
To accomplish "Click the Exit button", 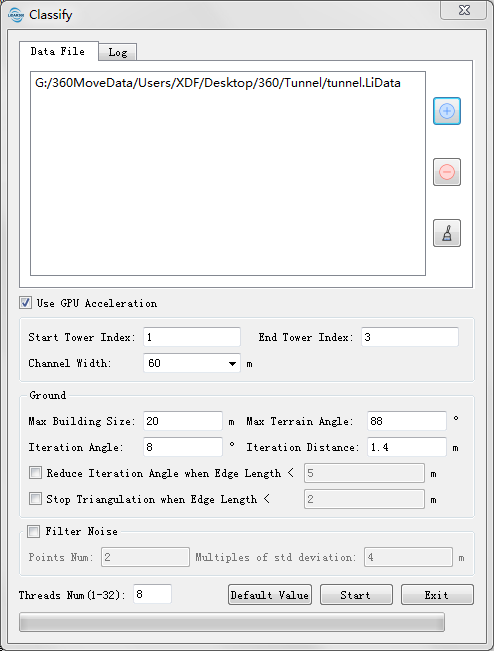I will tap(437, 595).
